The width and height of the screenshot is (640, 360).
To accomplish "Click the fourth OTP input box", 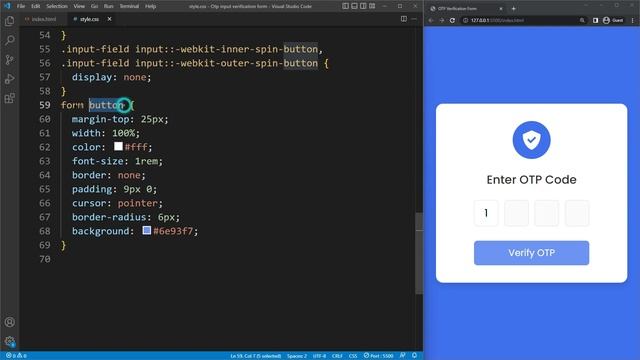I will [x=577, y=213].
